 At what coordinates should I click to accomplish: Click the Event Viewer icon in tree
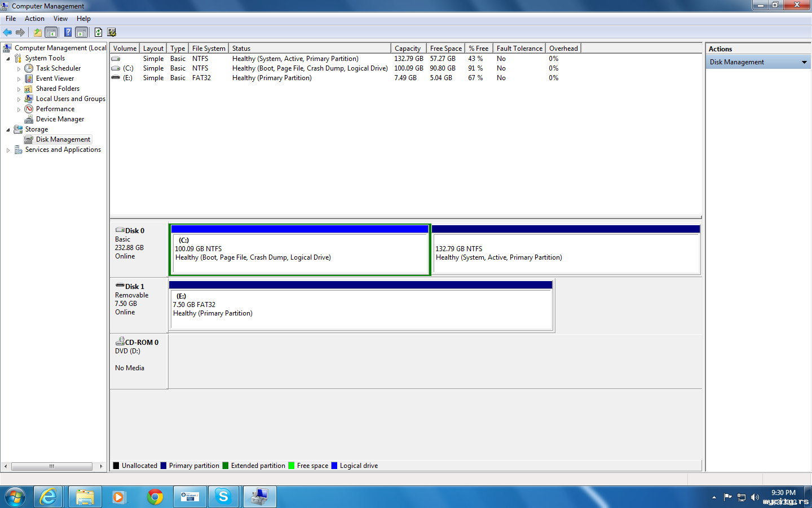[x=29, y=78]
